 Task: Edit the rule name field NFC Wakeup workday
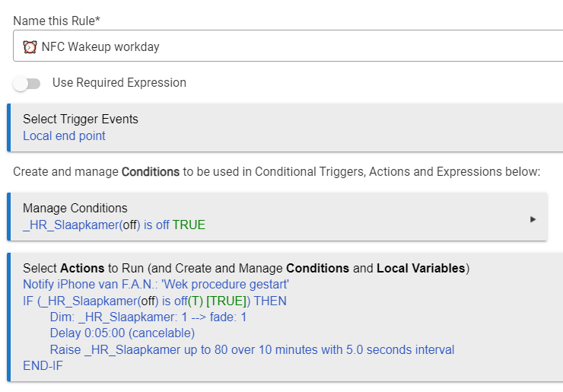point(288,46)
